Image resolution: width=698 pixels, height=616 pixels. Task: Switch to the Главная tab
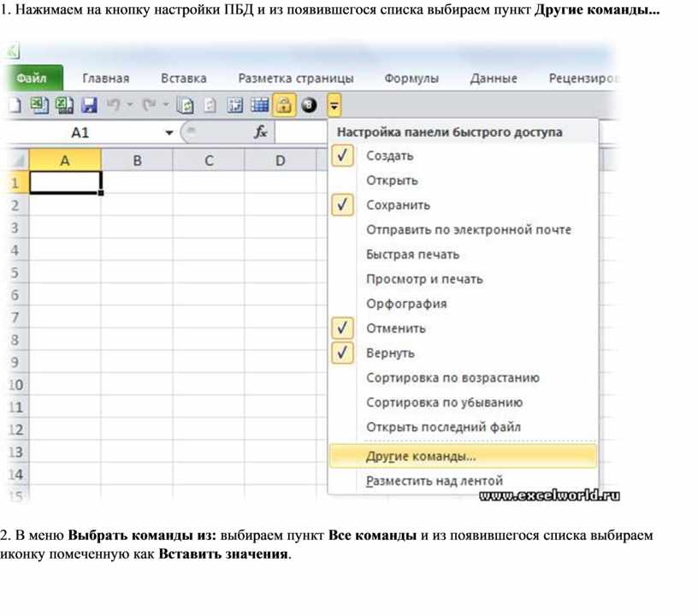(106, 79)
